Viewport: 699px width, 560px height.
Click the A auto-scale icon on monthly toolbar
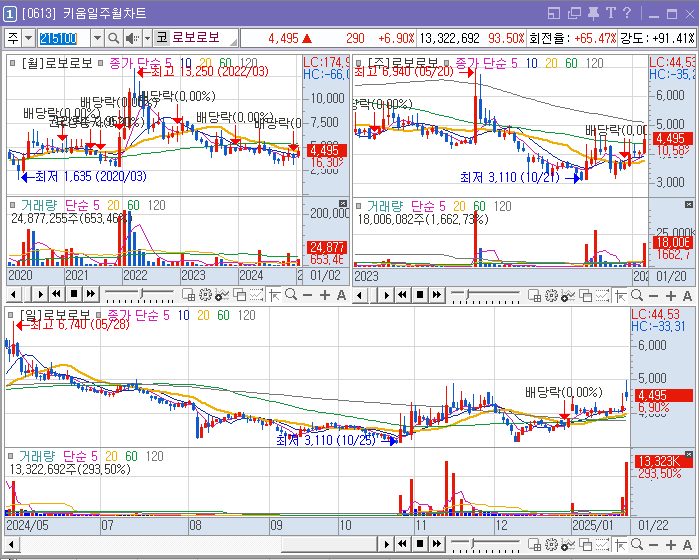341,295
